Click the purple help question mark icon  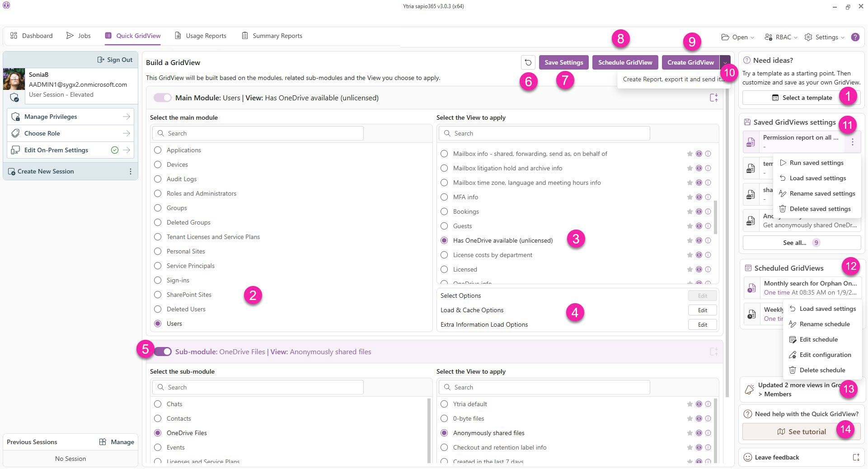tap(855, 37)
